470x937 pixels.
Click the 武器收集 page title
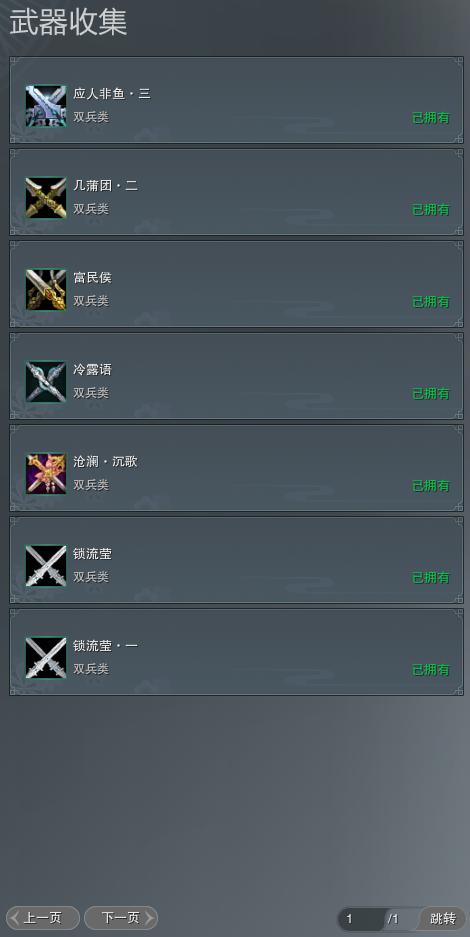coord(68,22)
